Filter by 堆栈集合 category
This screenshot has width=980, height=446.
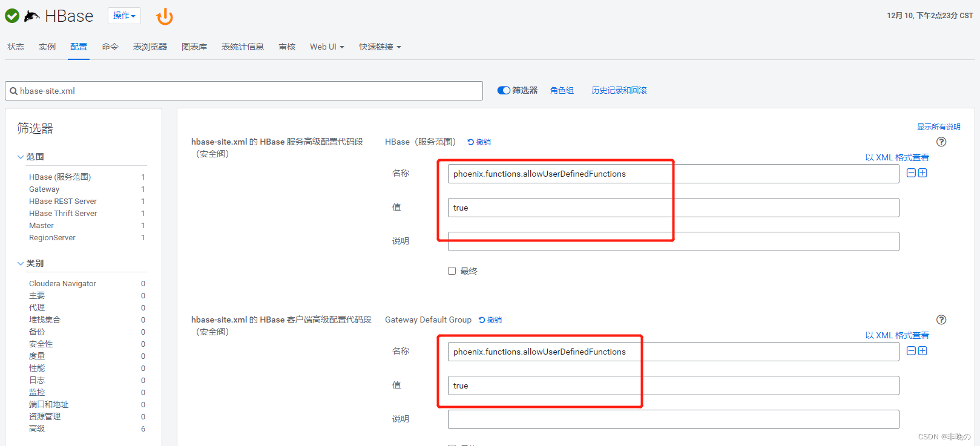coord(45,320)
